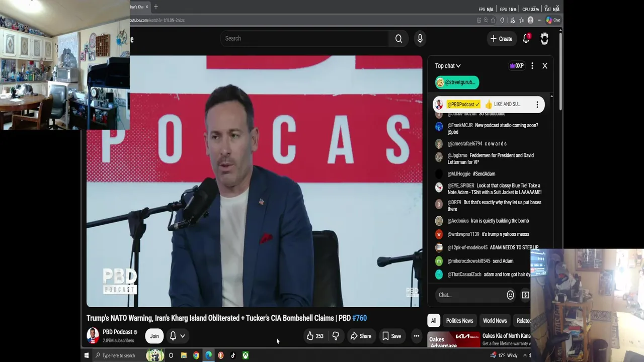The width and height of the screenshot is (644, 362).
Task: Open the chat emoji picker
Action: click(x=510, y=295)
